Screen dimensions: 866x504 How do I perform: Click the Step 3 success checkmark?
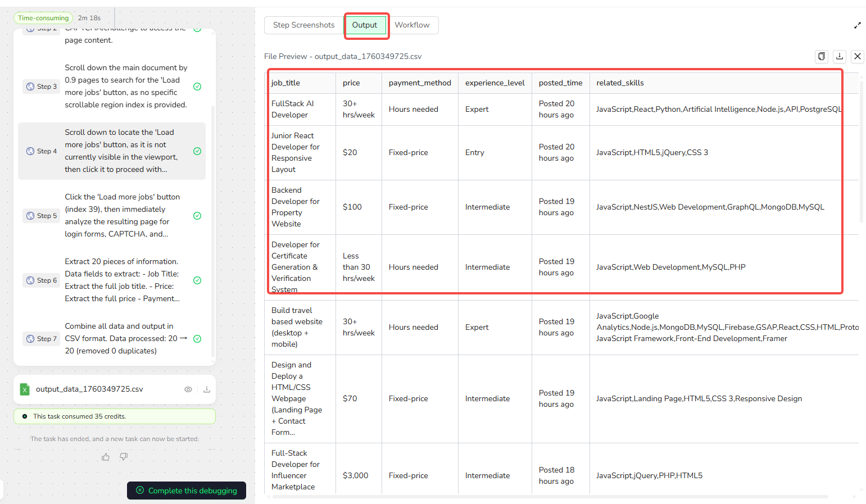pos(197,87)
